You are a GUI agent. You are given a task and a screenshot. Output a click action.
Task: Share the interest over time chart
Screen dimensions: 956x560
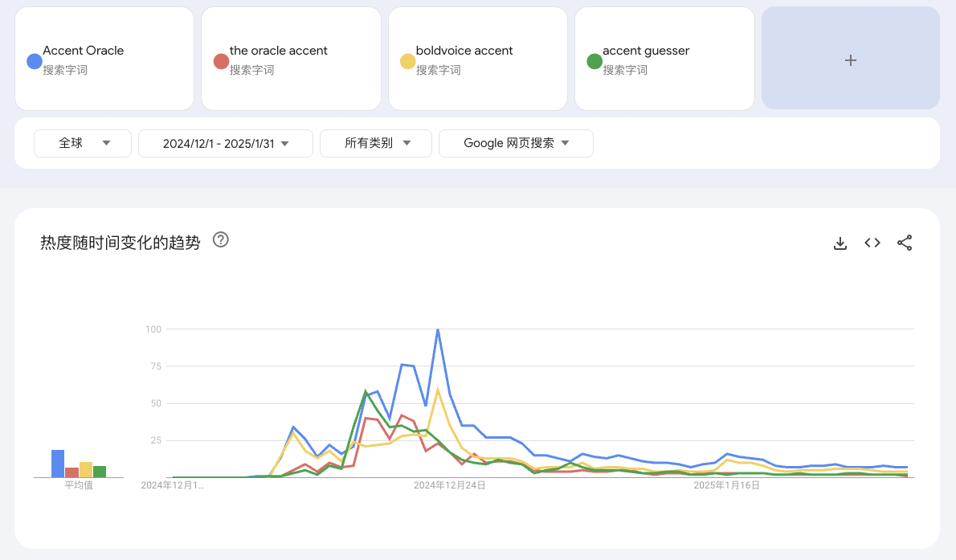[905, 243]
